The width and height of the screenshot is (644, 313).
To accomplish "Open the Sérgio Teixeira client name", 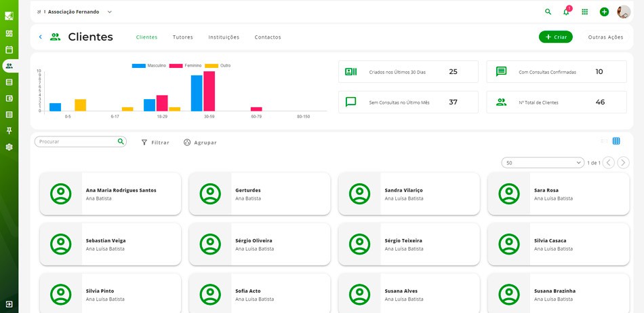I will [403, 240].
